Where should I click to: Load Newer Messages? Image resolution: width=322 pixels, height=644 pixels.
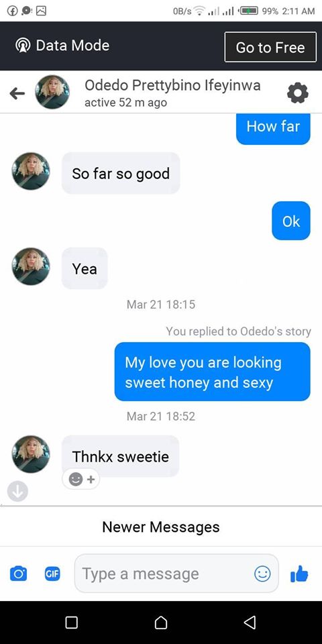coord(161,527)
